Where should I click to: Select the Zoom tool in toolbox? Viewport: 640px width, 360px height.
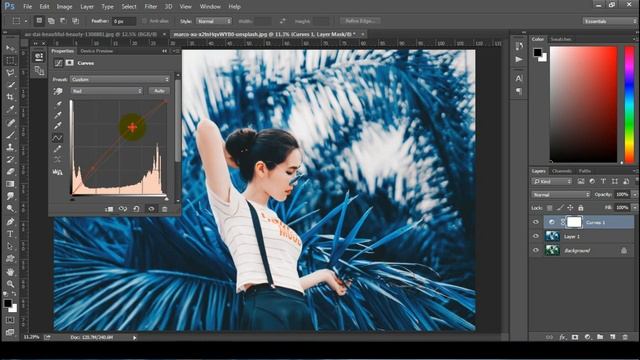10,284
